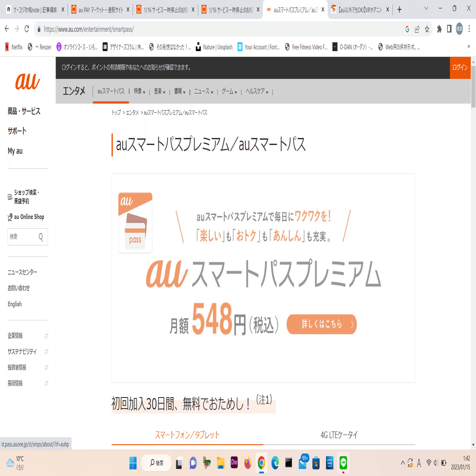Screen dimensions: 476x476
Task: Open the Chrome three-dot menu
Action: point(469,29)
